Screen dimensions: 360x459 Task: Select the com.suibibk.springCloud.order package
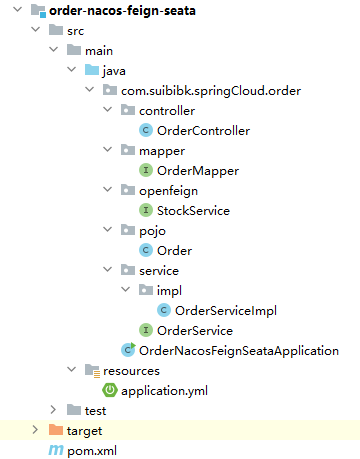pos(211,91)
